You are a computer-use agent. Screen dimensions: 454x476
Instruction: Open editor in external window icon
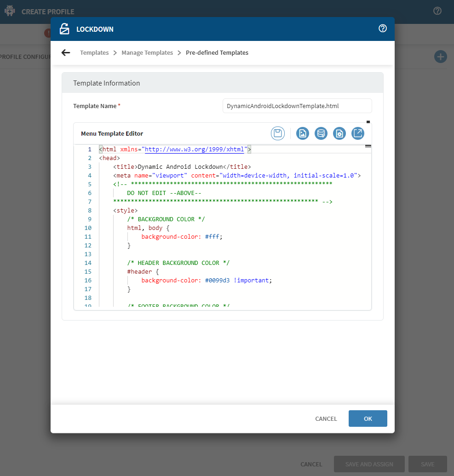point(357,133)
